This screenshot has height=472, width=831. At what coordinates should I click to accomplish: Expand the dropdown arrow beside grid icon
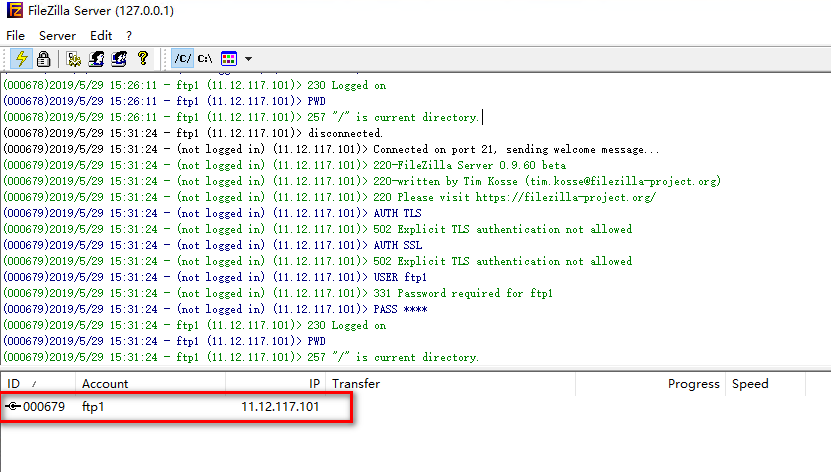248,59
